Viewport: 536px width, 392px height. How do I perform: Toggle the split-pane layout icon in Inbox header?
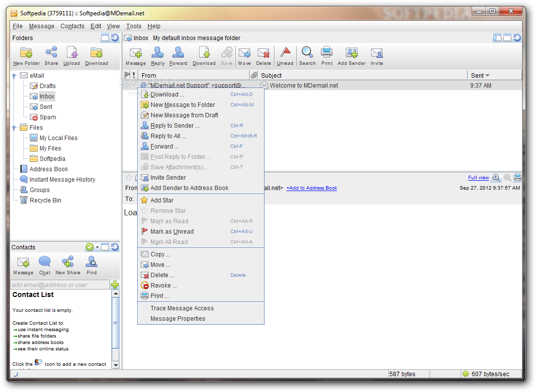point(497,38)
